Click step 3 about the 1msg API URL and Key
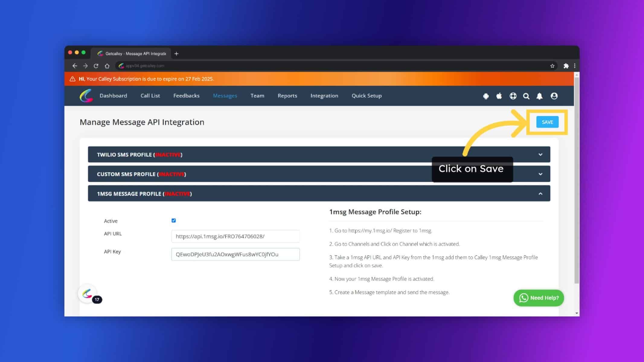This screenshot has width=644, height=362. click(x=434, y=261)
